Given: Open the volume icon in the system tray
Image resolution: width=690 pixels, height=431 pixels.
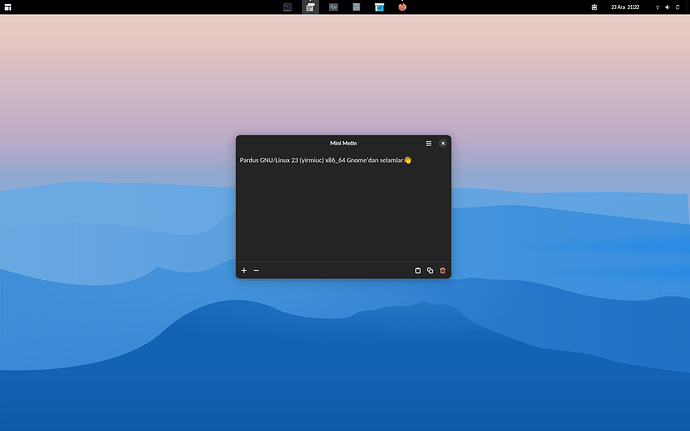Looking at the screenshot, I should coord(668,7).
